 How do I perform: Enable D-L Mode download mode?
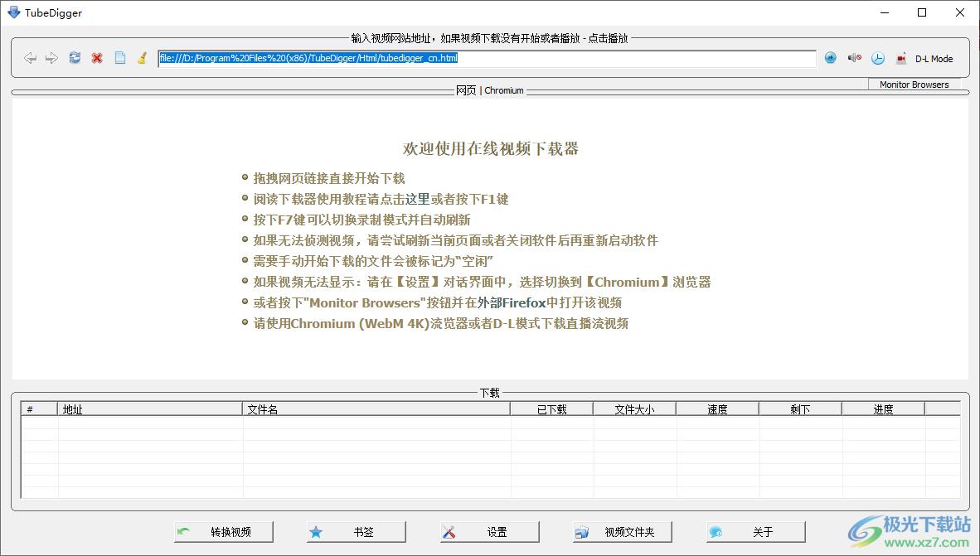(935, 58)
